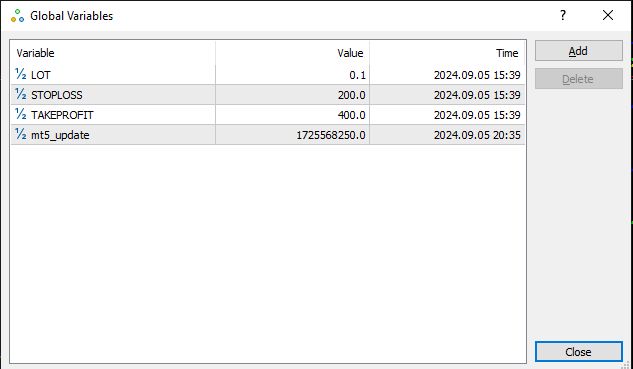Select the LOT variable name
The width and height of the screenshot is (633, 369).
point(41,75)
